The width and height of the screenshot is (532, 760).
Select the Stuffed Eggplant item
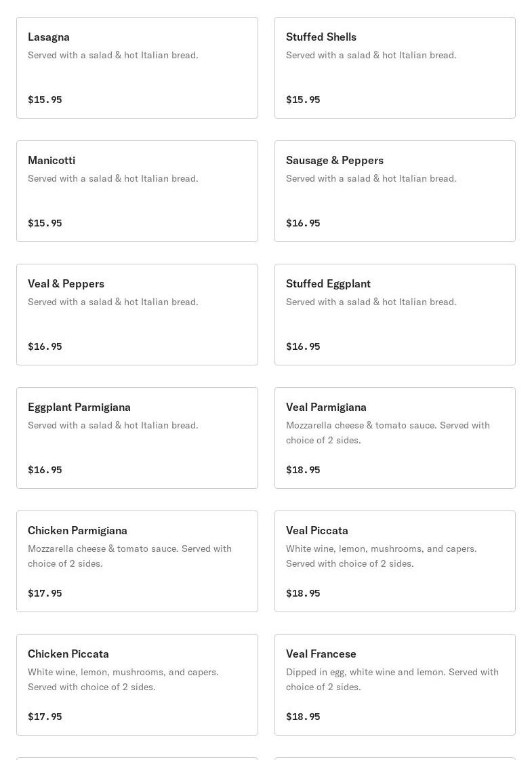tap(395, 315)
